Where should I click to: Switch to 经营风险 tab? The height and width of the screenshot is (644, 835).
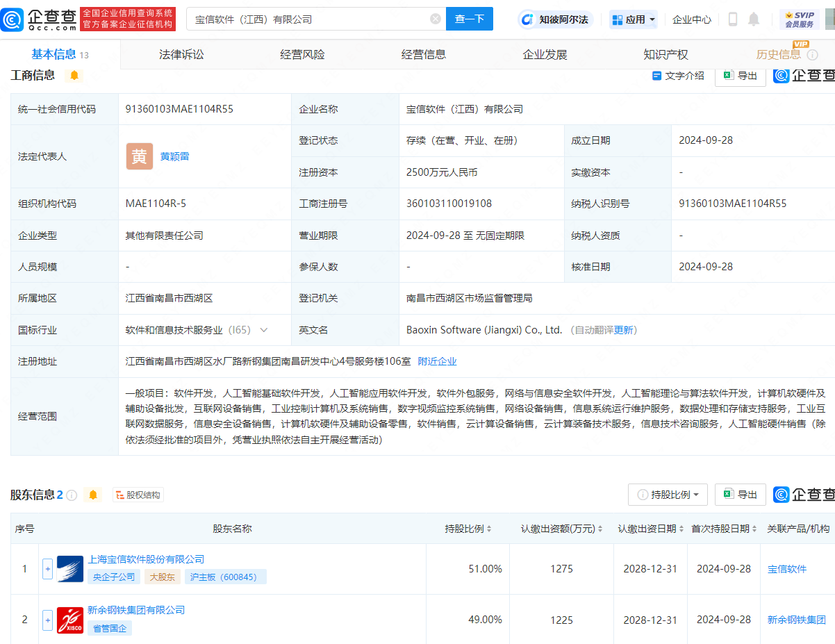[302, 54]
